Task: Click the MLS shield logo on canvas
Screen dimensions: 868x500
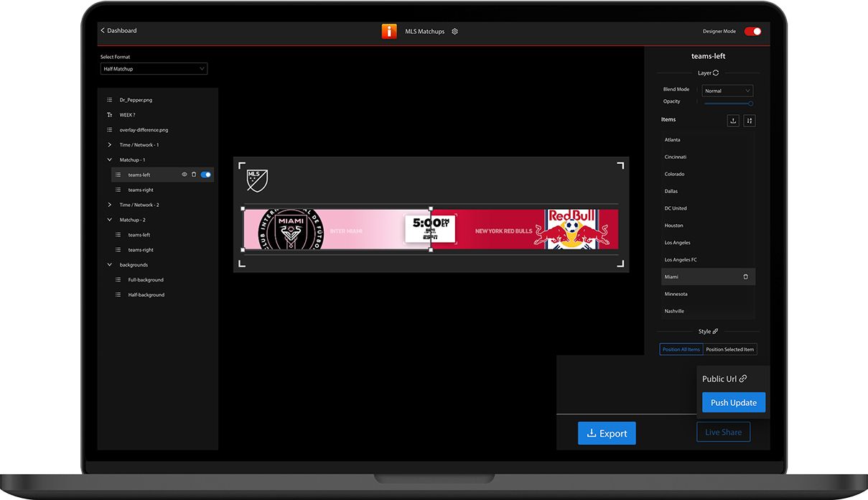Action: coord(257,180)
